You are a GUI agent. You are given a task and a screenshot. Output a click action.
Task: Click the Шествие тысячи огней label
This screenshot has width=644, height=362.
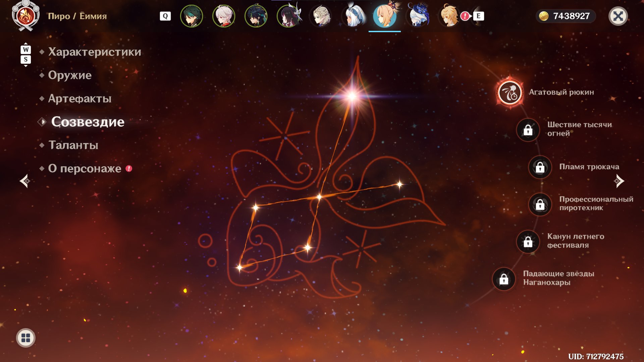[580, 129]
